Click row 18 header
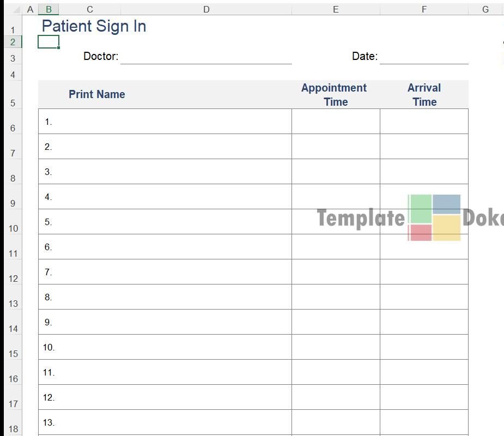The image size is (504, 436). tap(13, 429)
